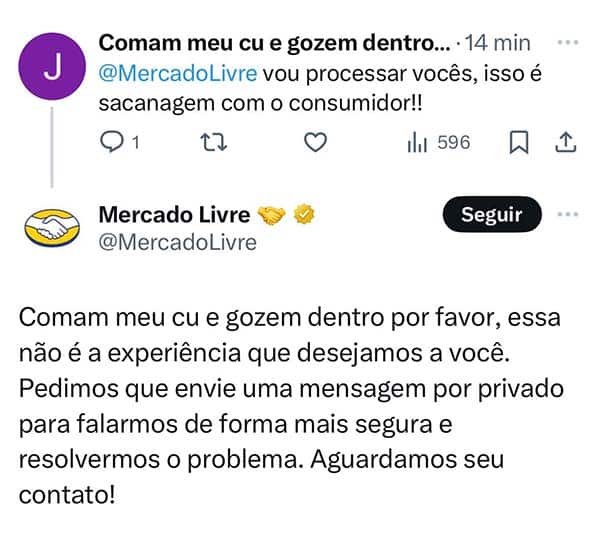Click the handshake emoji beside Mercado Livre
The height and width of the screenshot is (540, 600).
click(272, 215)
